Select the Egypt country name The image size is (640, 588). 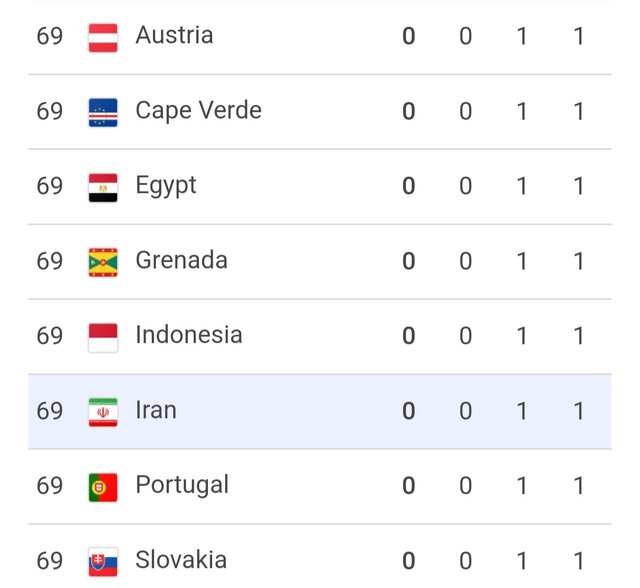(166, 186)
